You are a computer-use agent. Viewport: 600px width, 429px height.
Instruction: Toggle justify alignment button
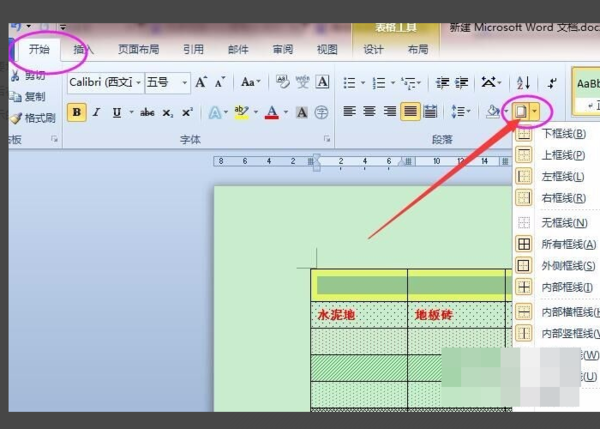tap(410, 112)
